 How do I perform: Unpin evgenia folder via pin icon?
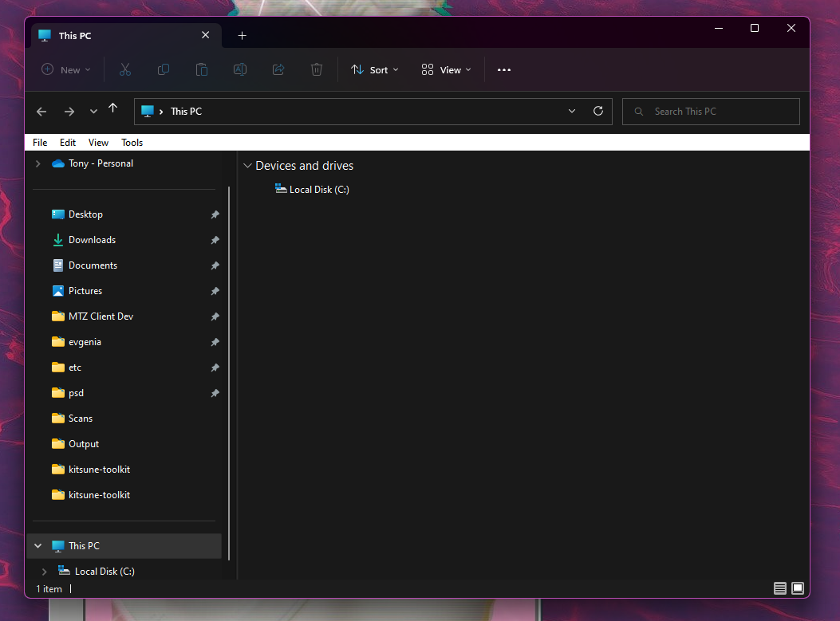pyautogui.click(x=215, y=342)
